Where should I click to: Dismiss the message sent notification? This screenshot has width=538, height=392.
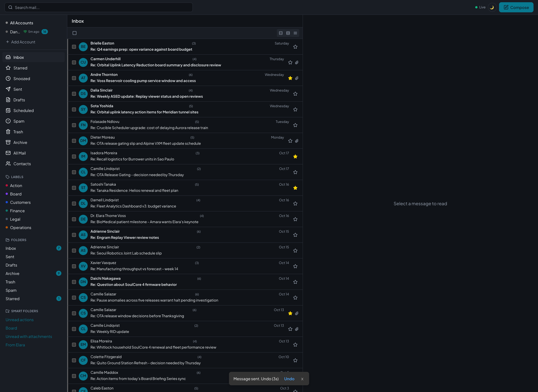point(302,379)
